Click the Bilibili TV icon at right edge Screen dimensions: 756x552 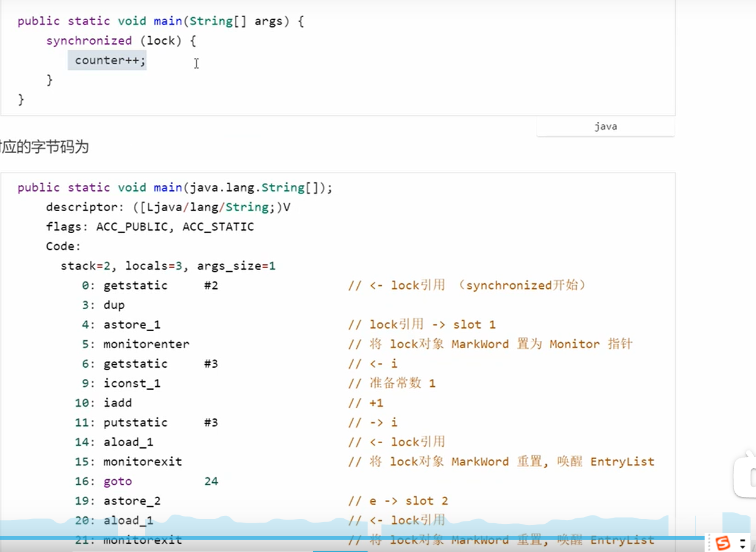(747, 476)
